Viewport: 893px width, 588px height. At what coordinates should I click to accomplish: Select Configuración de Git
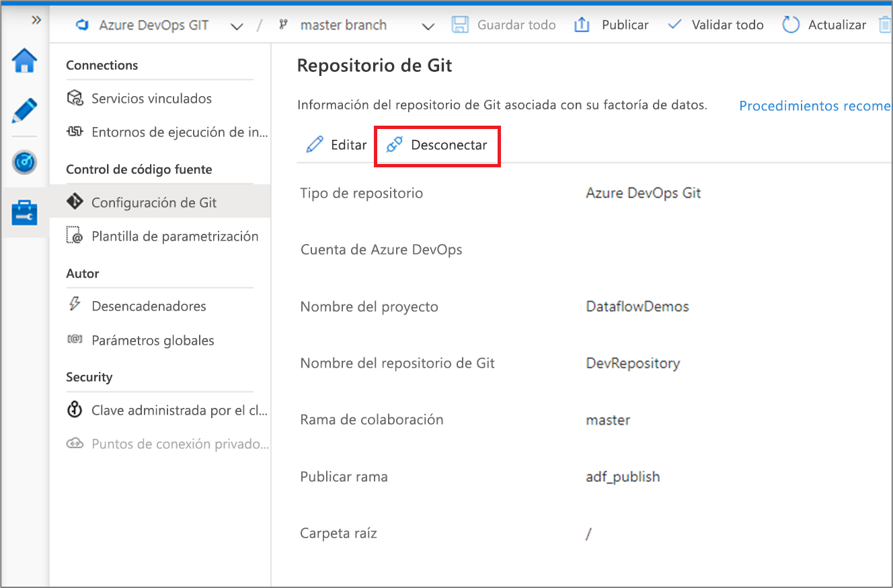(x=160, y=202)
